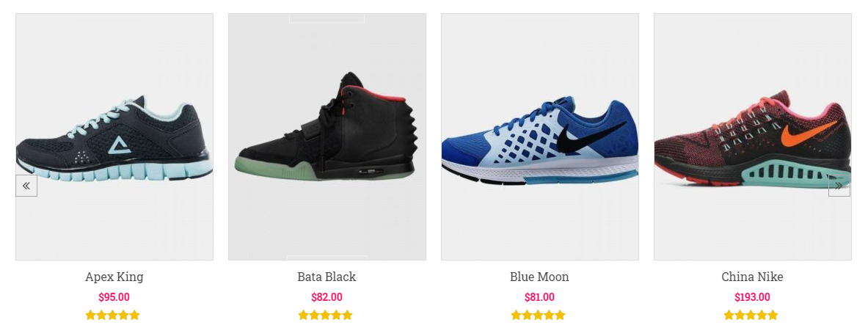Open the Blue Moon shoe image

[540, 137]
